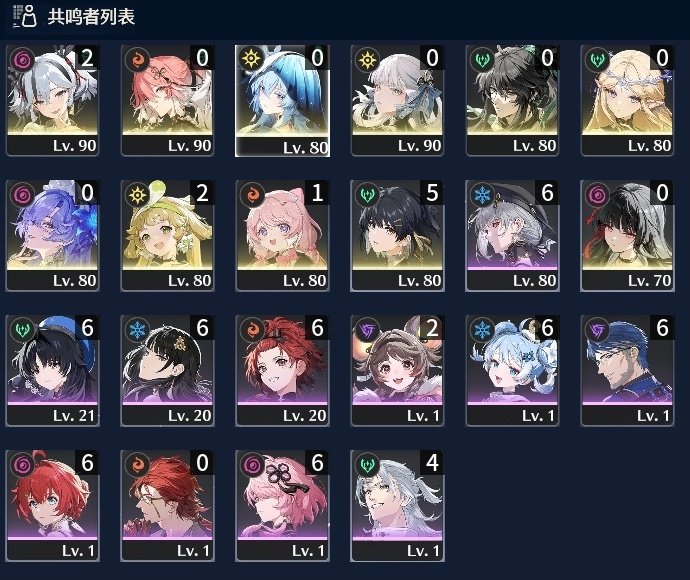Click electro icon on brown-haired animal-eared girl card
Viewport: 690px width, 580px height.
[x=367, y=330]
